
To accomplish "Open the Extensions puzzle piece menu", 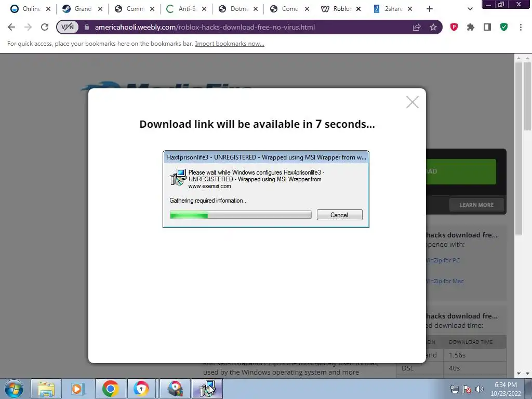I will pyautogui.click(x=470, y=27).
